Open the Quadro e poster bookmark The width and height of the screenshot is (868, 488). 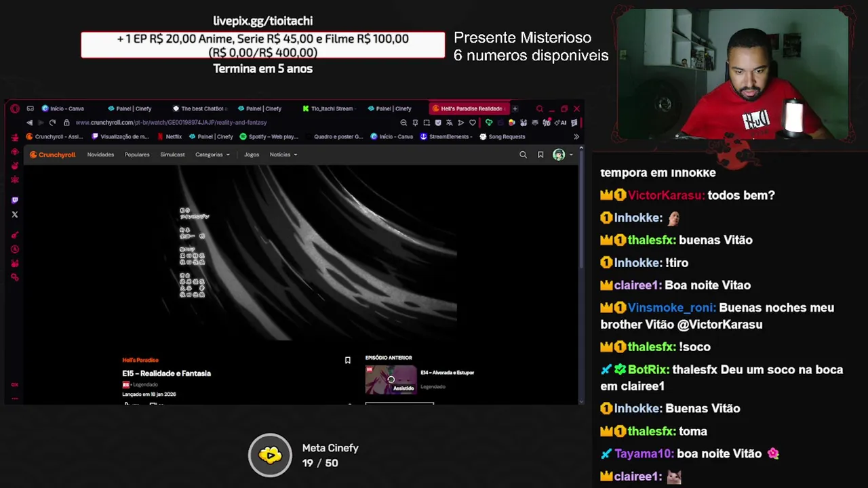pyautogui.click(x=334, y=136)
